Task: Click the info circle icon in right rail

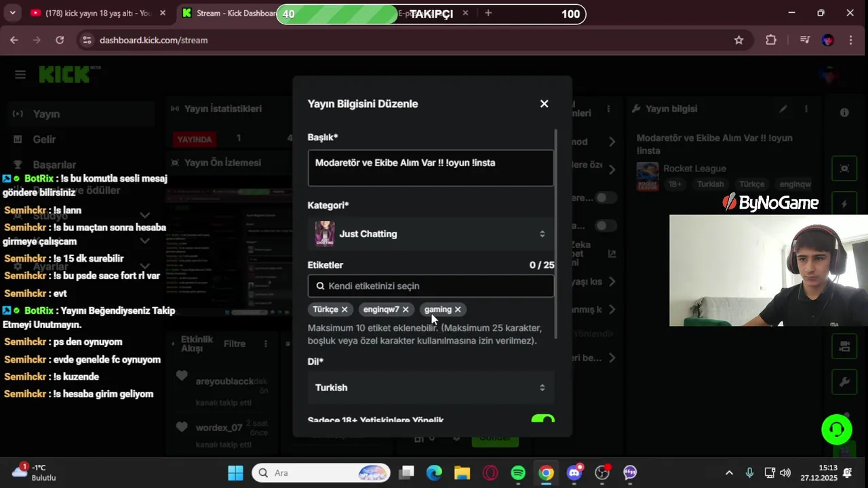Action: pos(844,113)
